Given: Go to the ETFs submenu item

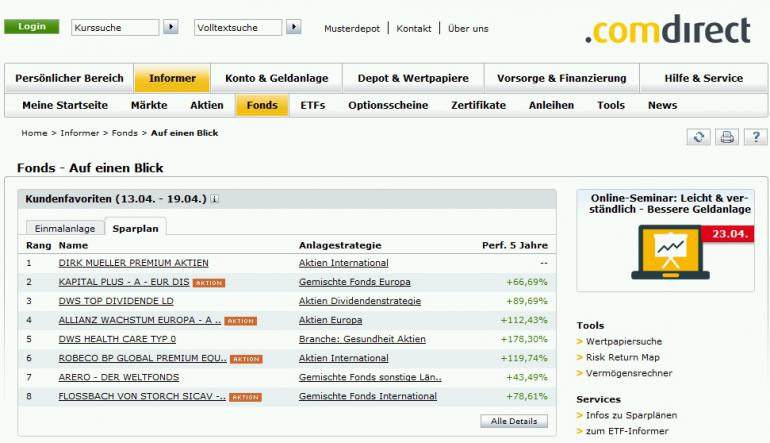Looking at the screenshot, I should click(x=313, y=105).
